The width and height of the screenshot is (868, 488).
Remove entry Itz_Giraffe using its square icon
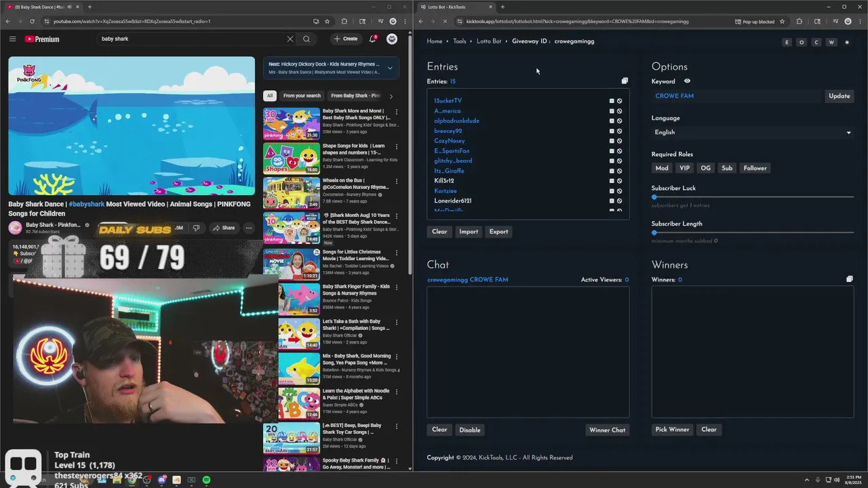click(x=612, y=171)
